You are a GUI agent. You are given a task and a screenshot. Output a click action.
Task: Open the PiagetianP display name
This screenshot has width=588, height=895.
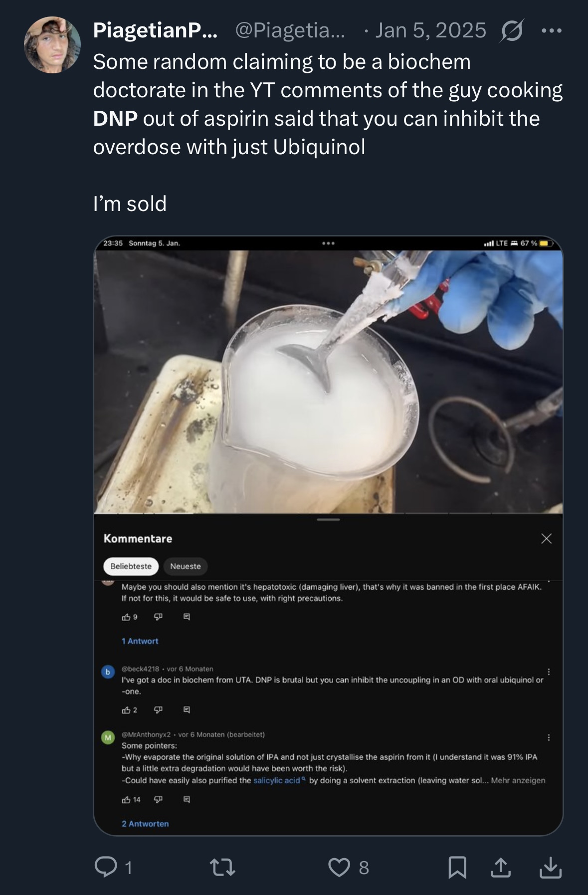click(155, 31)
